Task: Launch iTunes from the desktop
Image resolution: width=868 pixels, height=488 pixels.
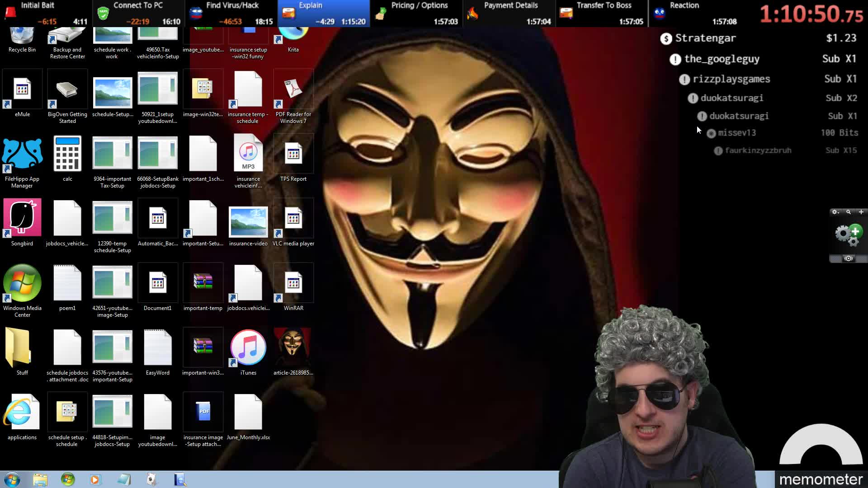Action: click(x=248, y=347)
